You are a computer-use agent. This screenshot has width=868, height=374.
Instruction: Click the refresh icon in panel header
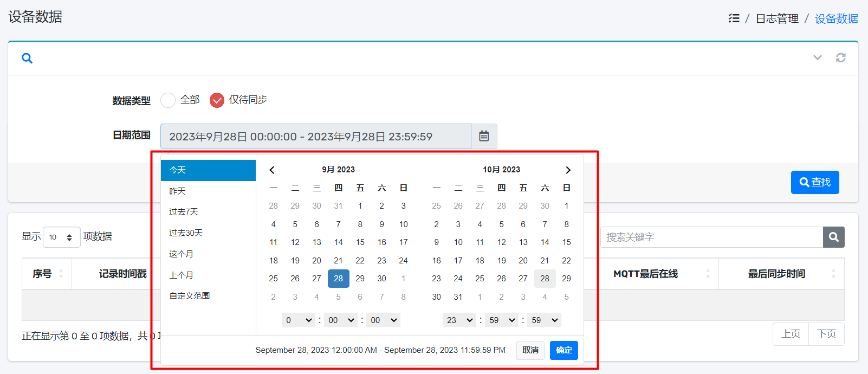[x=840, y=58]
